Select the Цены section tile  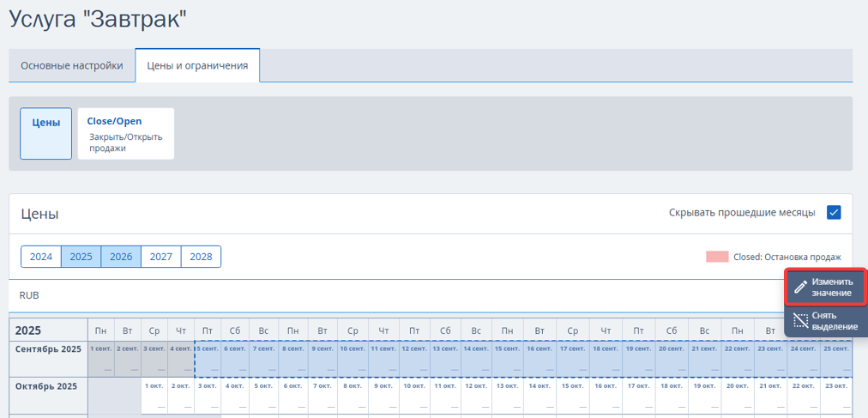46,133
